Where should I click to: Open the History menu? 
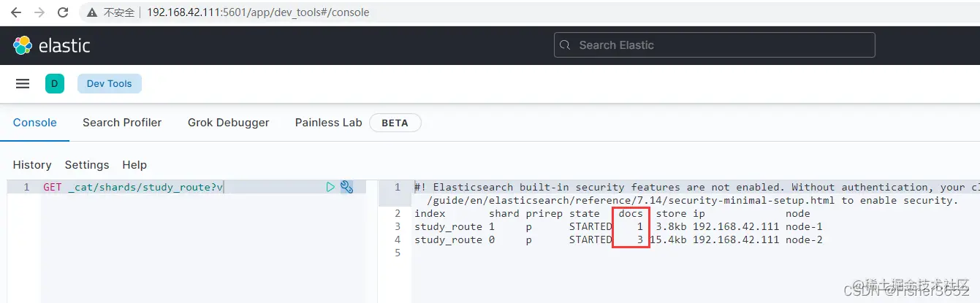32,165
